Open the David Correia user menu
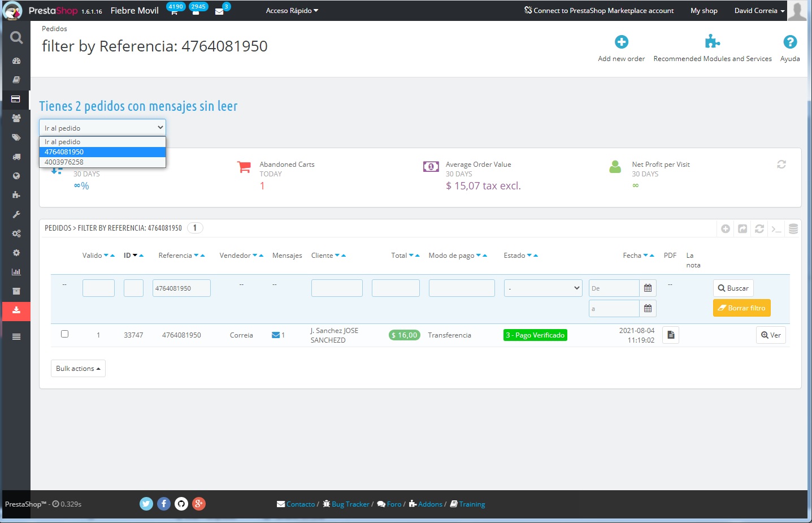This screenshot has height=523, width=812. pyautogui.click(x=759, y=11)
